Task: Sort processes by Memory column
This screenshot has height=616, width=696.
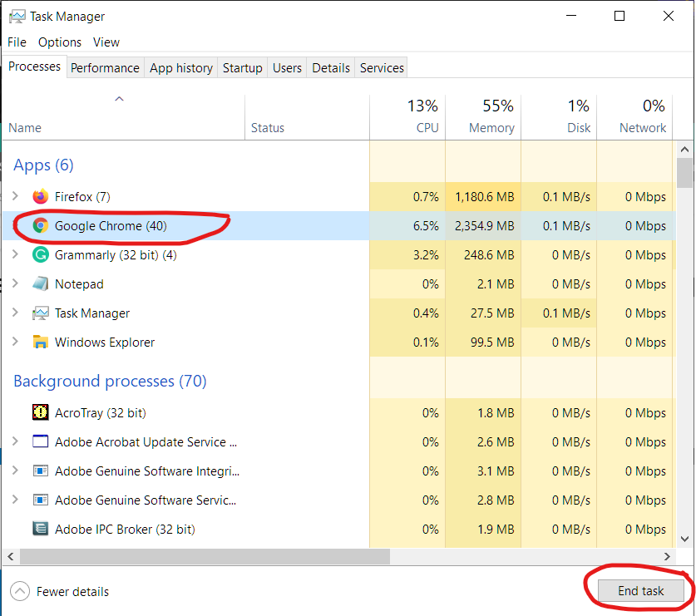Action: [483, 117]
